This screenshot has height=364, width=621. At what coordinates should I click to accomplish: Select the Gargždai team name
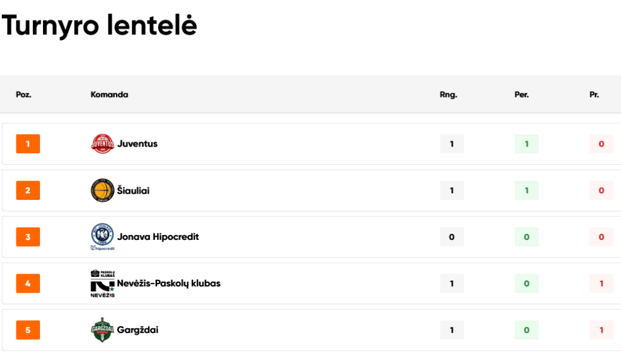138,330
